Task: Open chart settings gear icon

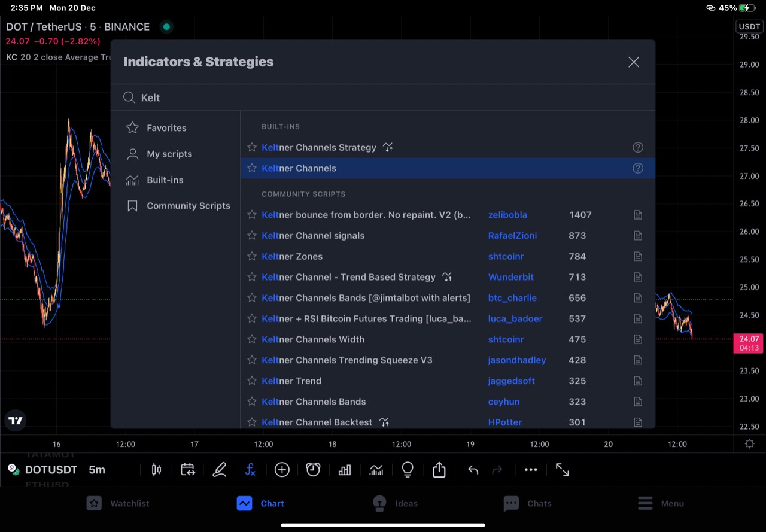Action: point(750,444)
